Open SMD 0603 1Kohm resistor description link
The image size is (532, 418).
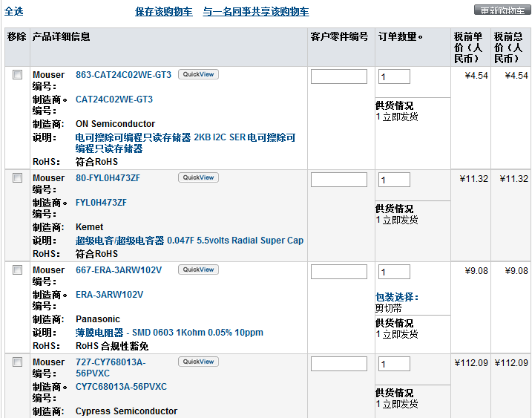[x=169, y=333]
